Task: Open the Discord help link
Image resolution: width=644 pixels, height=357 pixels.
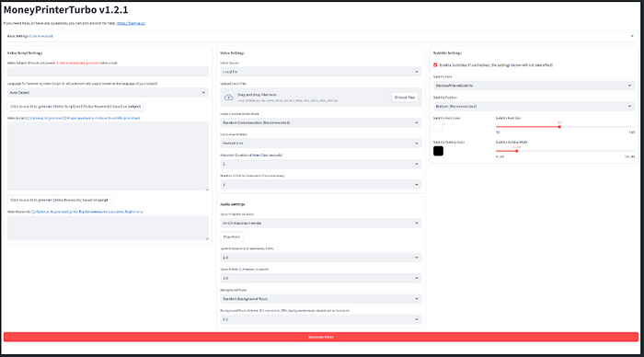Action: tap(131, 23)
